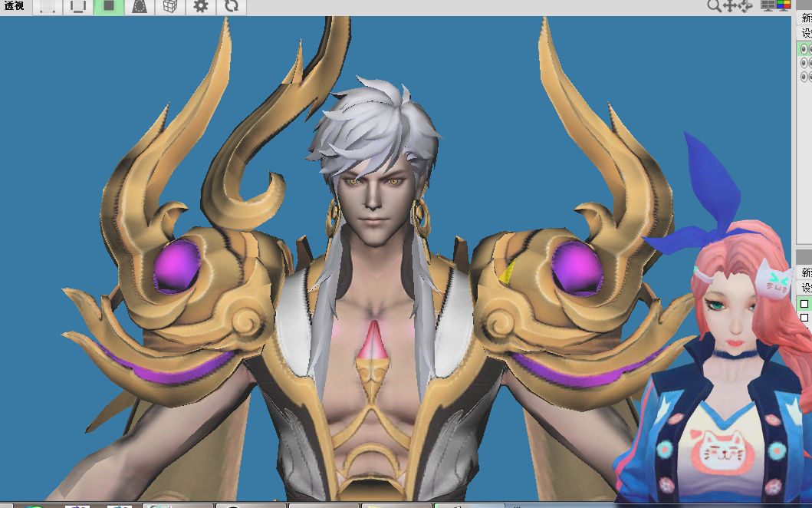Toggle eye visibility in the green highlighted row
The width and height of the screenshot is (812, 508).
[804, 48]
